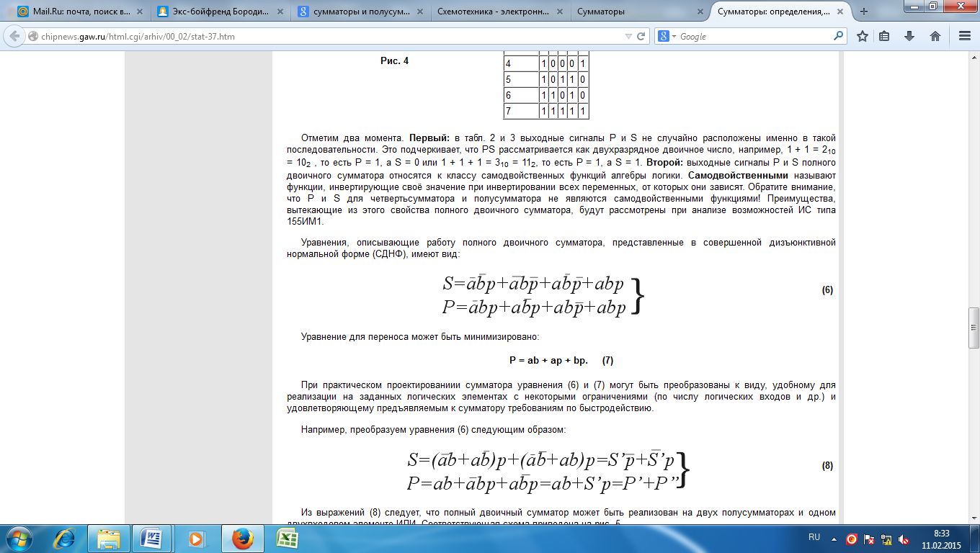
Task: Click the search magnifier icon
Action: click(839, 35)
